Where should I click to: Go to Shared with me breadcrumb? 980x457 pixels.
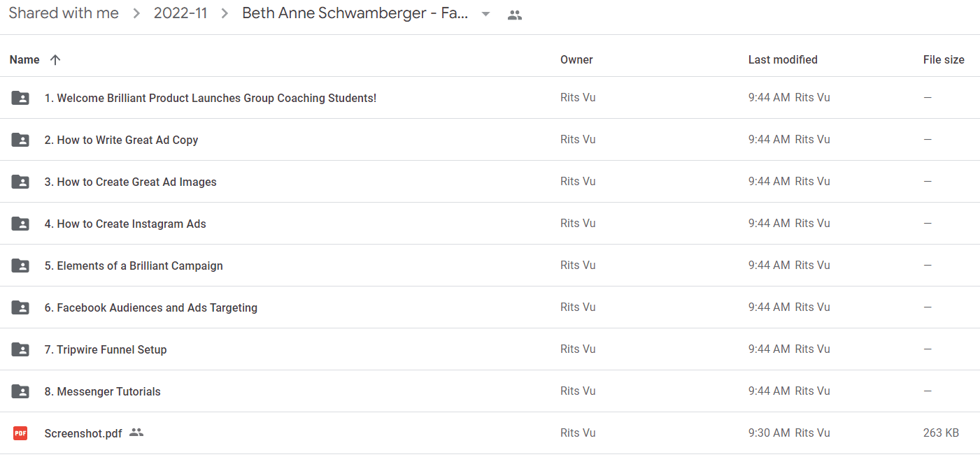(64, 13)
